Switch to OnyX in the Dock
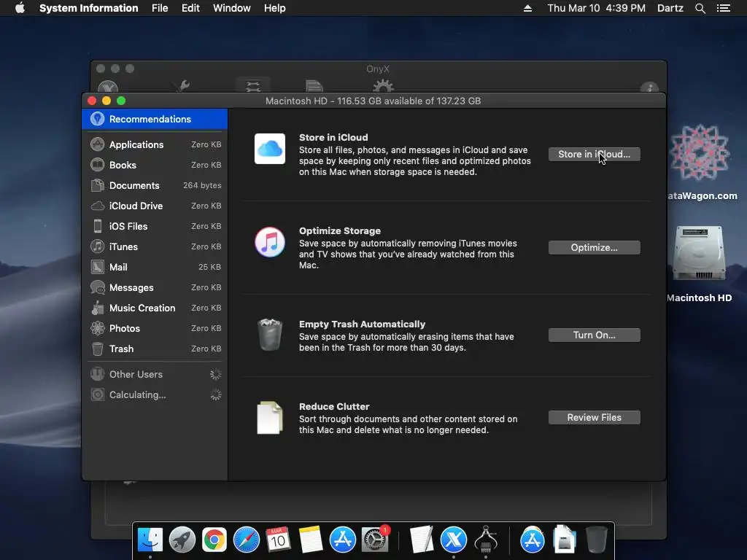Image resolution: width=747 pixels, height=560 pixels. pyautogui.click(x=454, y=540)
